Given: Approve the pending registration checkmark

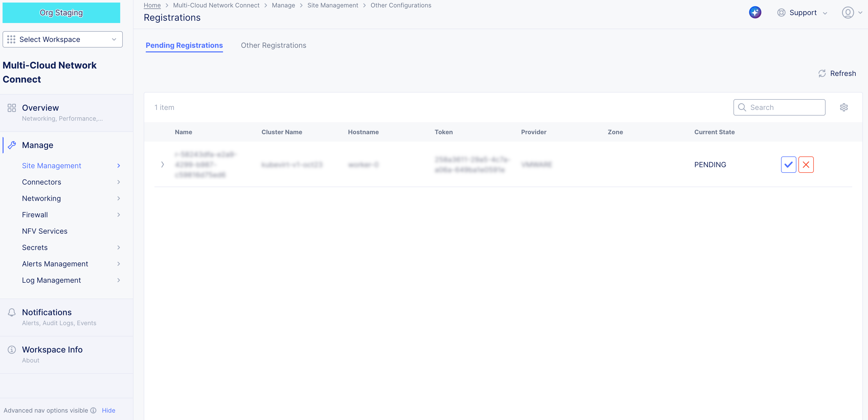Looking at the screenshot, I should click(788, 165).
